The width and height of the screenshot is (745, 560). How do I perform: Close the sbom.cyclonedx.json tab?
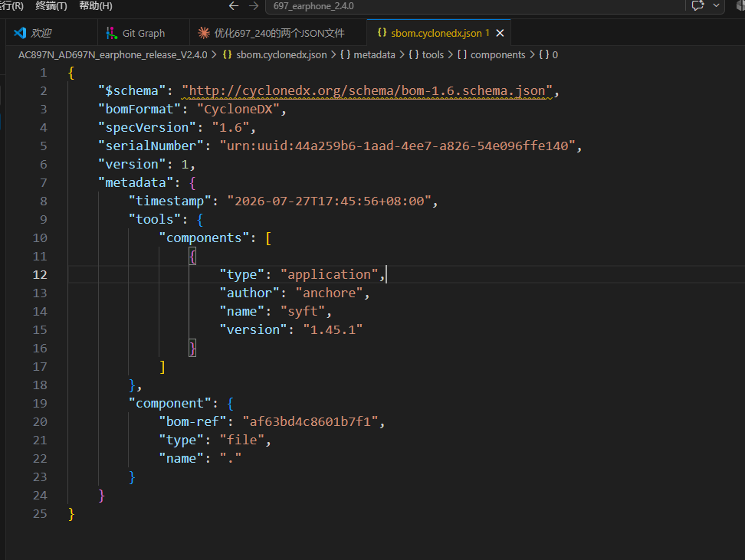tap(500, 33)
